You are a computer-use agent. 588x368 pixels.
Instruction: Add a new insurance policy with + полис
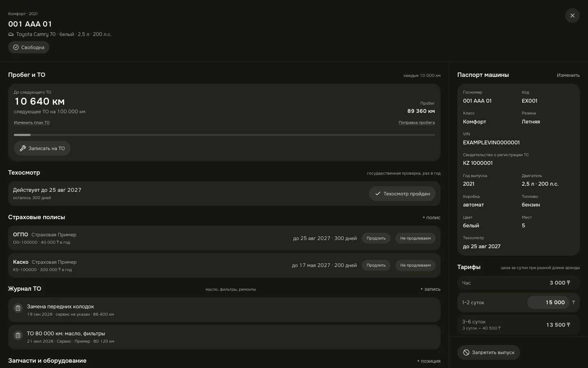point(431,218)
